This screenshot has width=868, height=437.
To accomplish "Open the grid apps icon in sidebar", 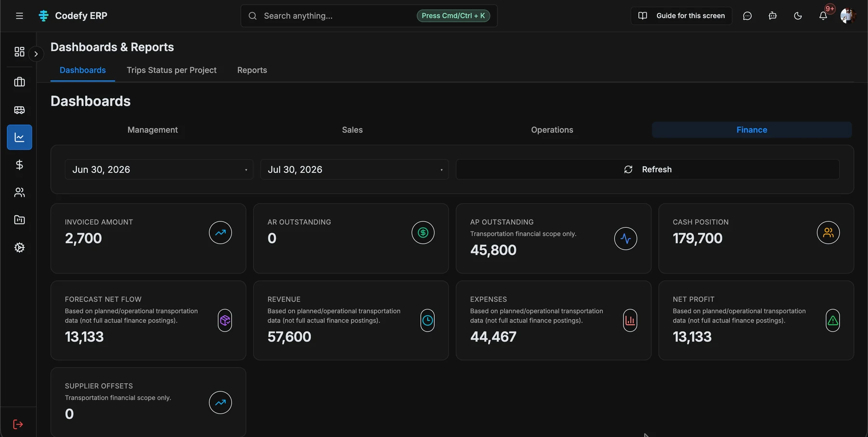I will click(19, 52).
